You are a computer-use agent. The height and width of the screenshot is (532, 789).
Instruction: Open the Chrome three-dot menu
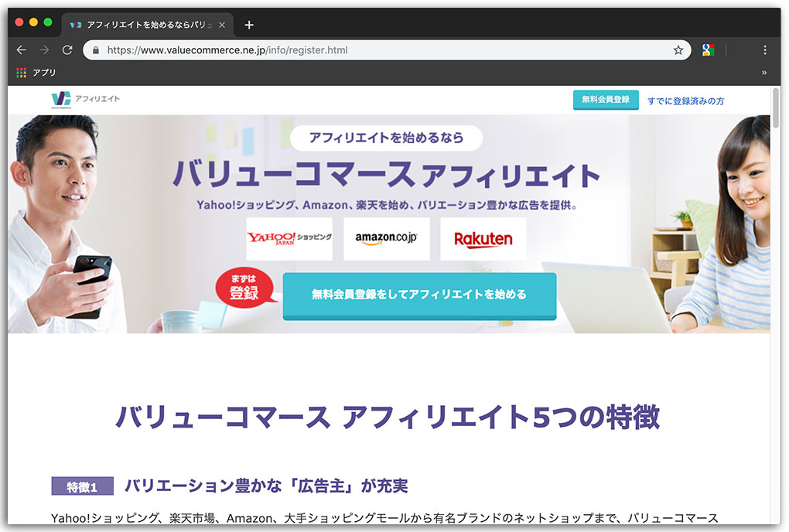[765, 49]
